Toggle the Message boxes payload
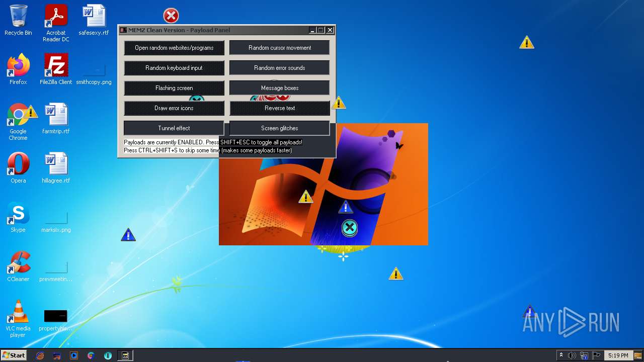Screen dimensions: 644x362 coord(280,88)
